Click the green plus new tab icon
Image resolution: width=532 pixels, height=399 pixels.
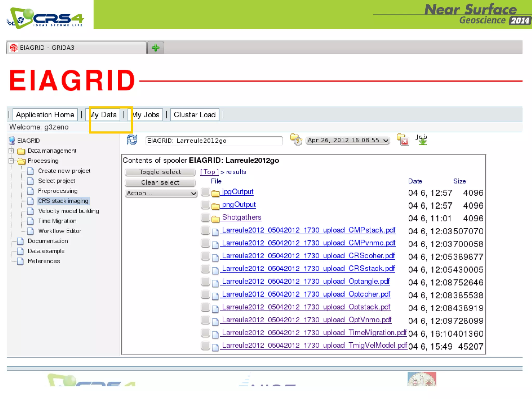(x=155, y=48)
